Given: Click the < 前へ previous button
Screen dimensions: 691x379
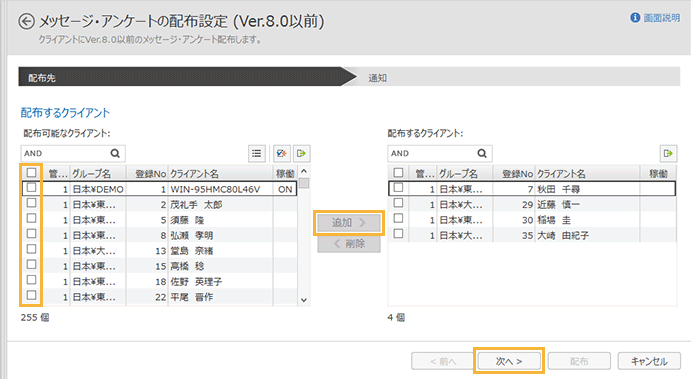Looking at the screenshot, I should pos(443,361).
